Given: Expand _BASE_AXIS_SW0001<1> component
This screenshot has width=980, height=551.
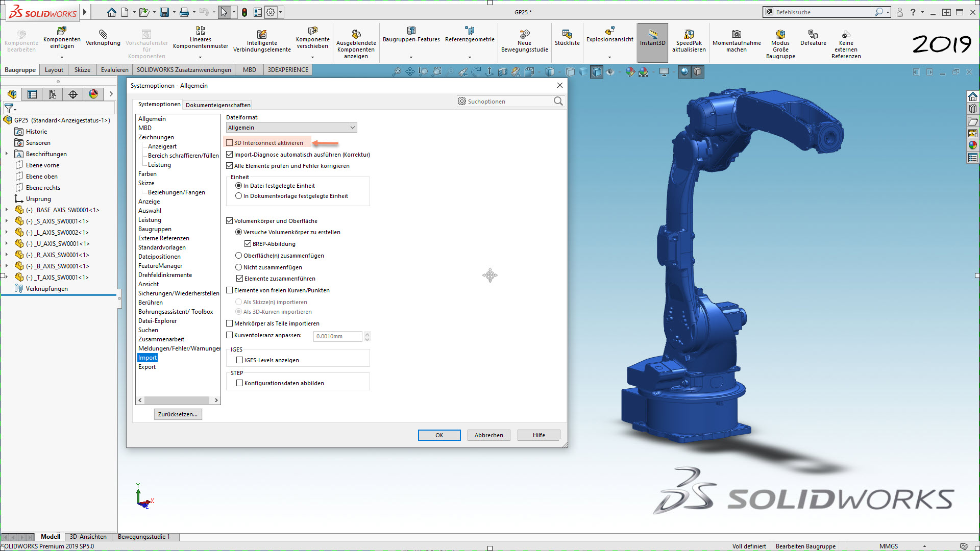Looking at the screenshot, I should tap(6, 210).
